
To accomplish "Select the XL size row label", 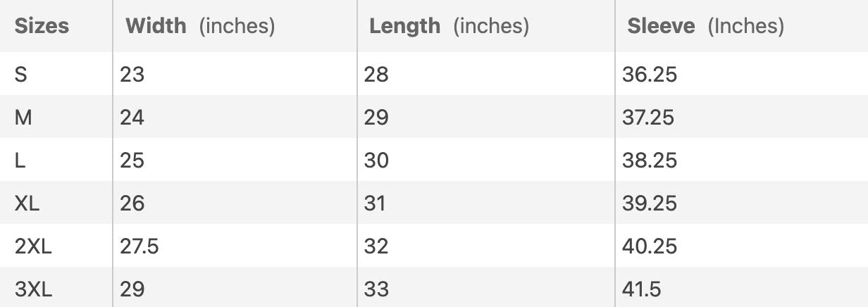I will (x=27, y=203).
